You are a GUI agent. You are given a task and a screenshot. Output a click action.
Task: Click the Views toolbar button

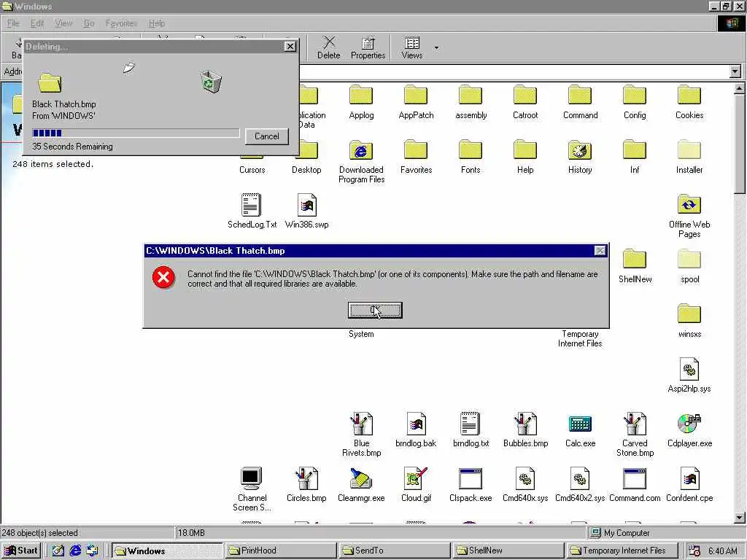pyautogui.click(x=412, y=47)
